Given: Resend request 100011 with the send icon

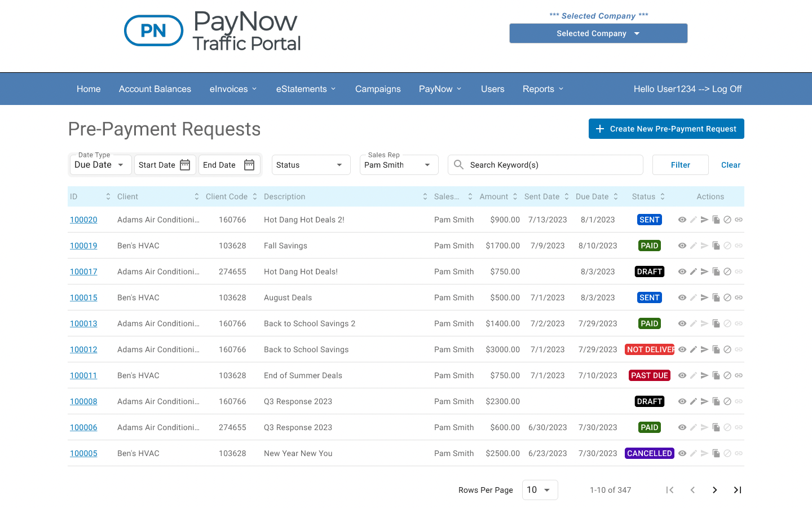Looking at the screenshot, I should click(705, 375).
